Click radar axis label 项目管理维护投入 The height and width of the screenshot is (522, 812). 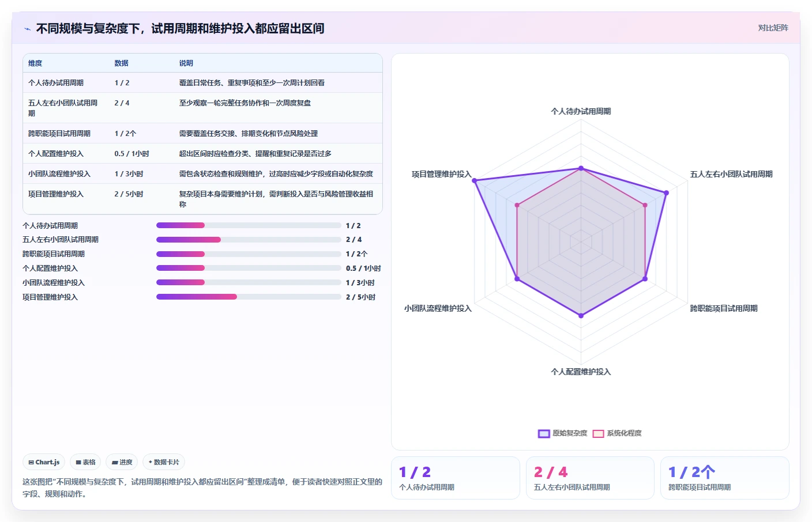click(x=441, y=175)
